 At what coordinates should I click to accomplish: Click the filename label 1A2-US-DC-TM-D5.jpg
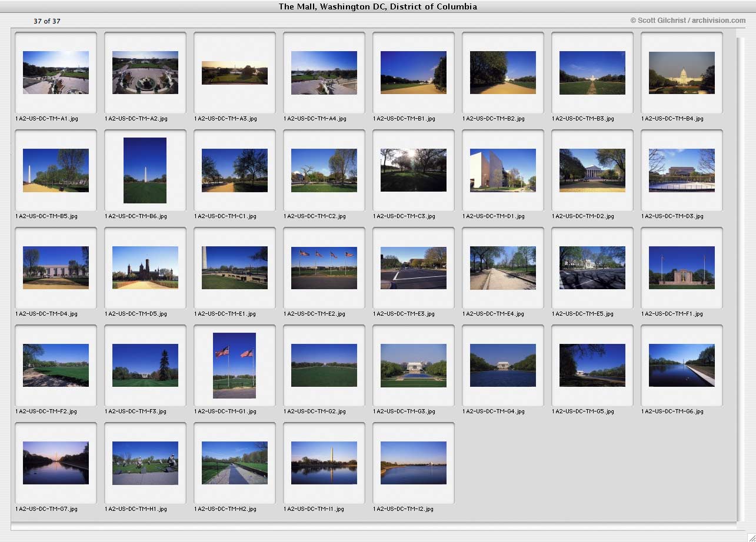[x=136, y=314]
